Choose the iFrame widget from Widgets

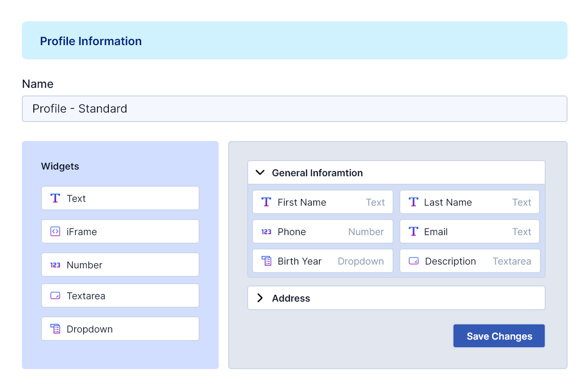pyautogui.click(x=120, y=232)
